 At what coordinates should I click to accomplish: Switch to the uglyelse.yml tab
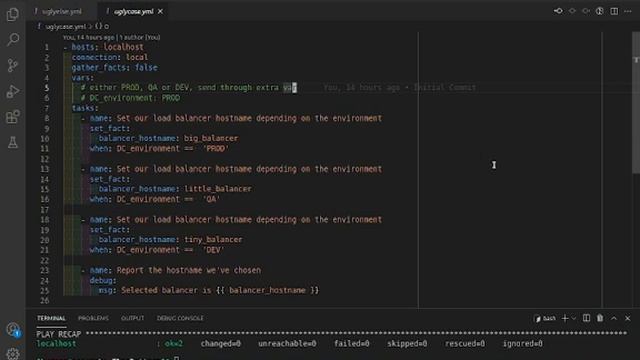point(62,11)
